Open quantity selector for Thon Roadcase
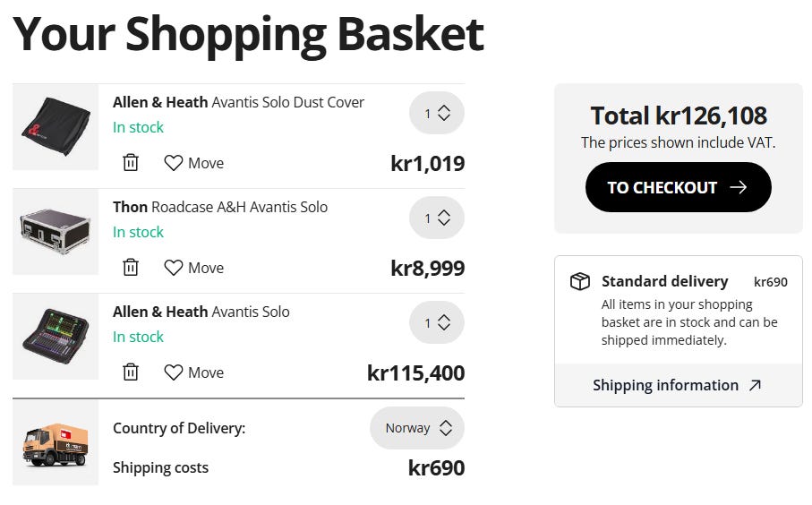This screenshot has height=505, width=812. pyautogui.click(x=437, y=218)
